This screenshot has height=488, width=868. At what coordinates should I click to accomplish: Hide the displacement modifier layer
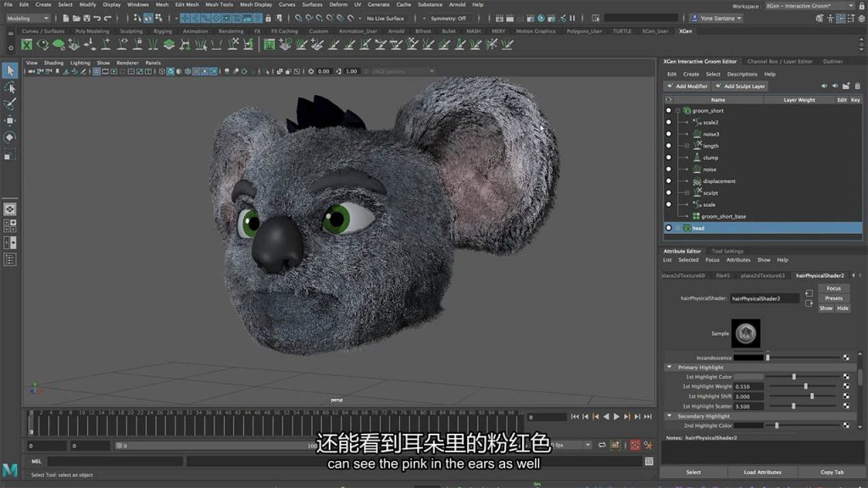point(669,181)
